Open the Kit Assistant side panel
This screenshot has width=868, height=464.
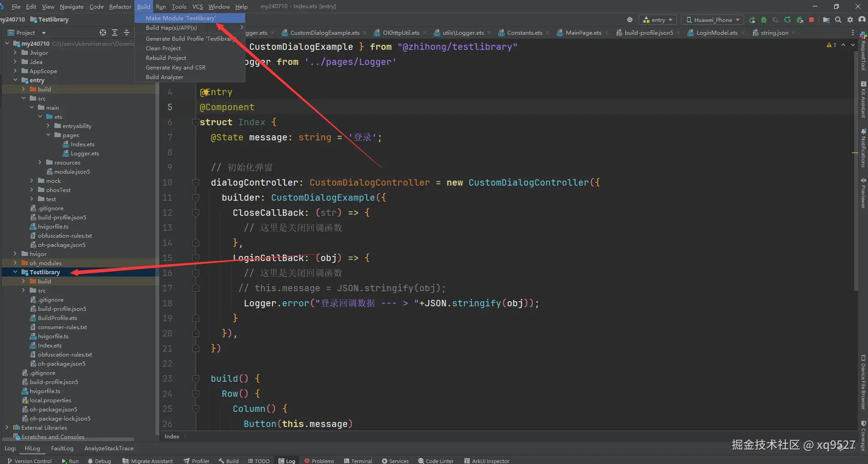[863, 100]
